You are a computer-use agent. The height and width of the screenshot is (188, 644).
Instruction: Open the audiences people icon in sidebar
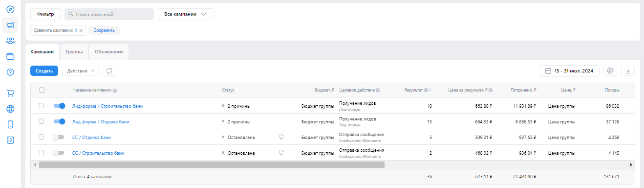click(x=10, y=41)
